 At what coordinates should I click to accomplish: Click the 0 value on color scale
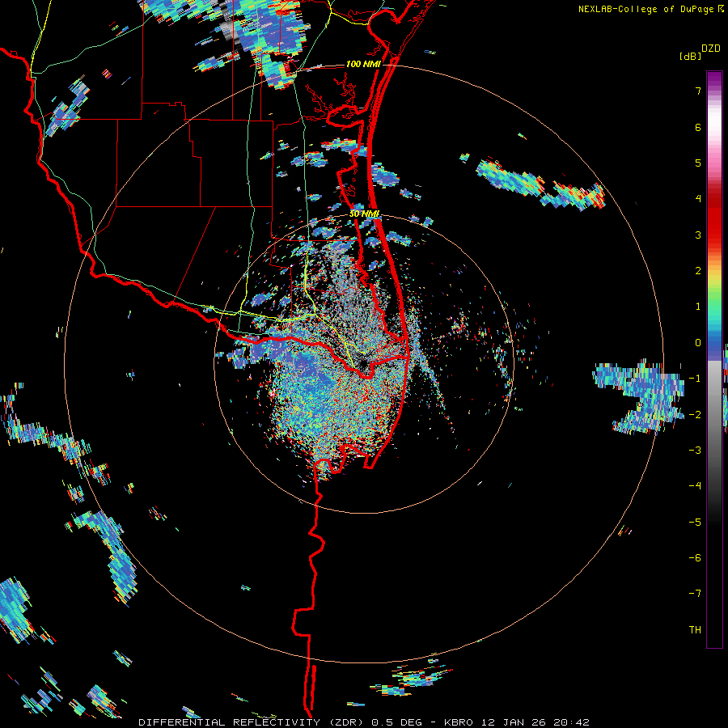point(698,343)
